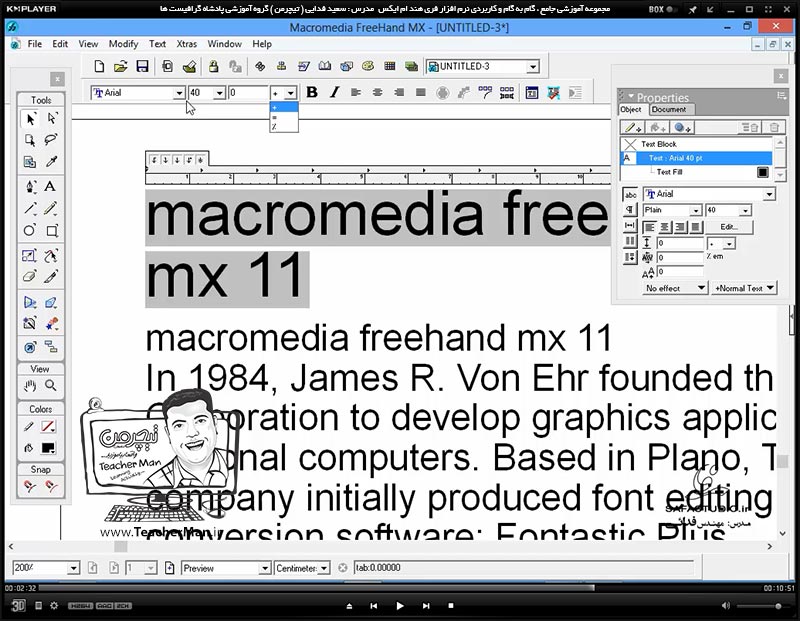The image size is (800, 621).
Task: Select the Line tool
Action: [30, 208]
